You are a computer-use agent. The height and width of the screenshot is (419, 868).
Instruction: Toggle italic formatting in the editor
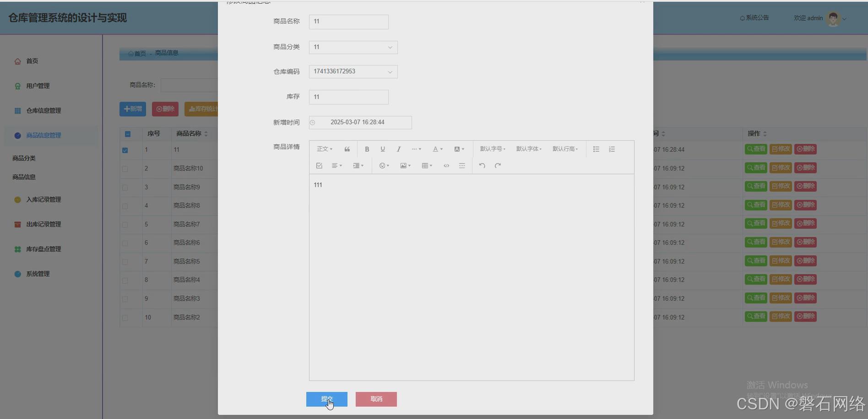(399, 149)
